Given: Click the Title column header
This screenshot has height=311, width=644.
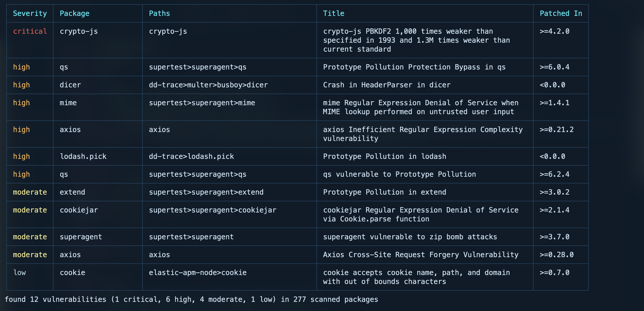Looking at the screenshot, I should 333,13.
